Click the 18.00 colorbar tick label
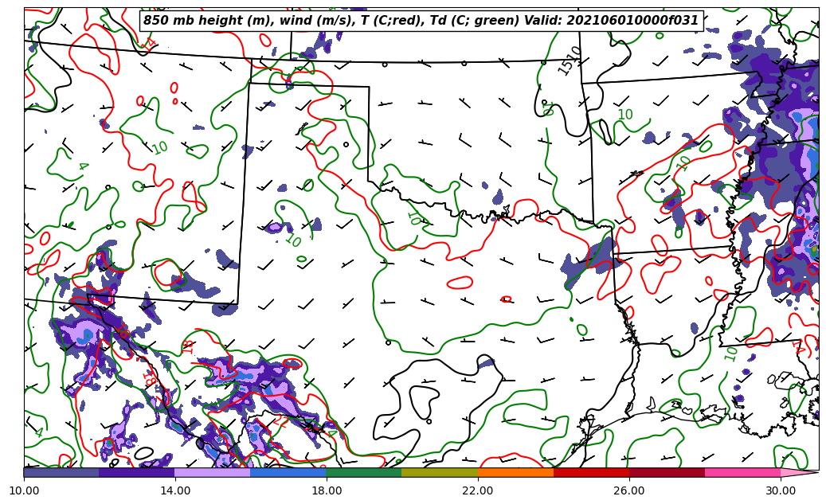This screenshot has height=504, width=826. 326,490
